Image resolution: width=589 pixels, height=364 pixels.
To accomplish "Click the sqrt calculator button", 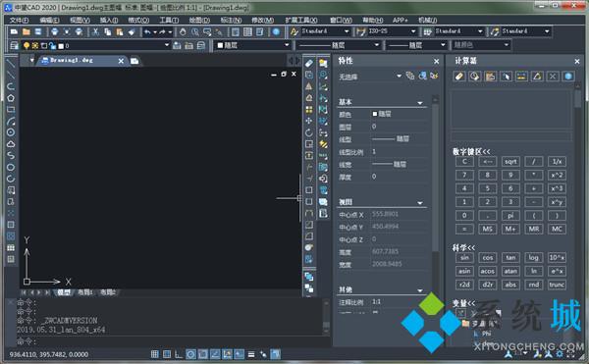I will click(x=510, y=162).
